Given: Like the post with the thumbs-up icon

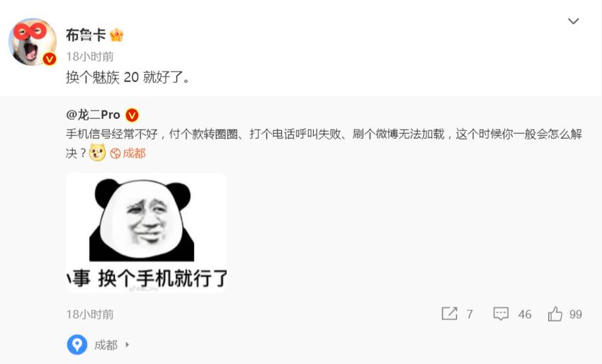Looking at the screenshot, I should (555, 314).
